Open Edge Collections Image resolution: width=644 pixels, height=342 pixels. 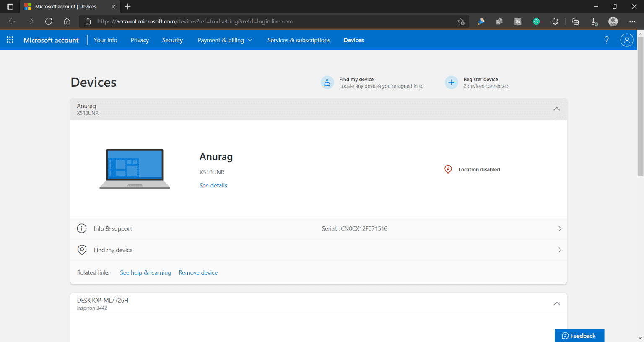(x=575, y=21)
